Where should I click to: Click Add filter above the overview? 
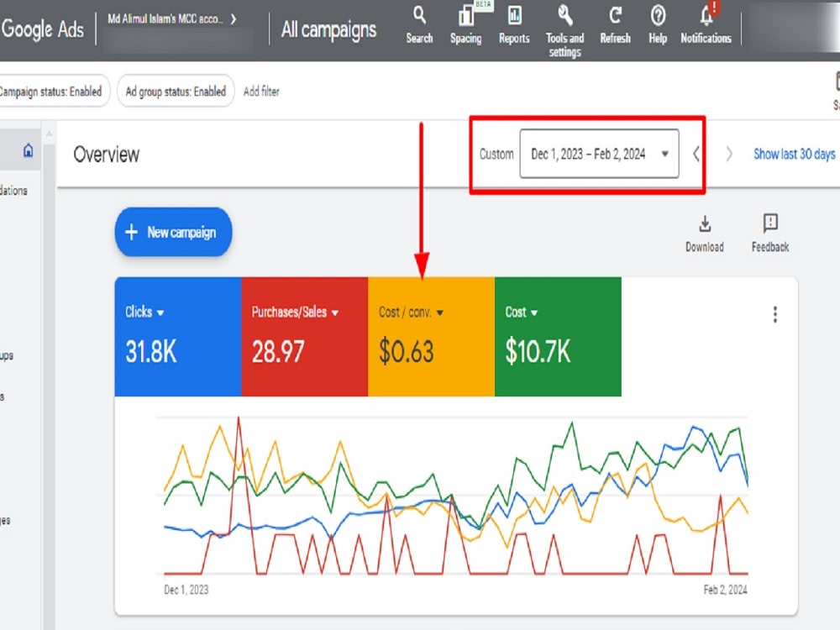click(260, 92)
